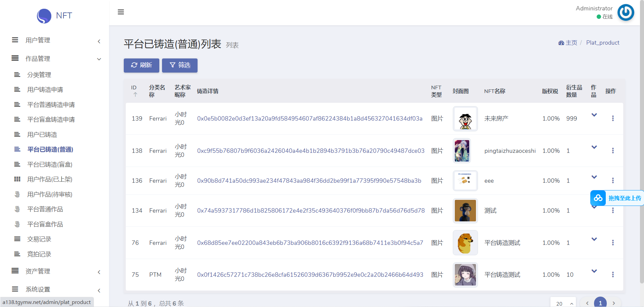
Task: Click the Administrator power avatar icon
Action: pyautogui.click(x=626, y=12)
